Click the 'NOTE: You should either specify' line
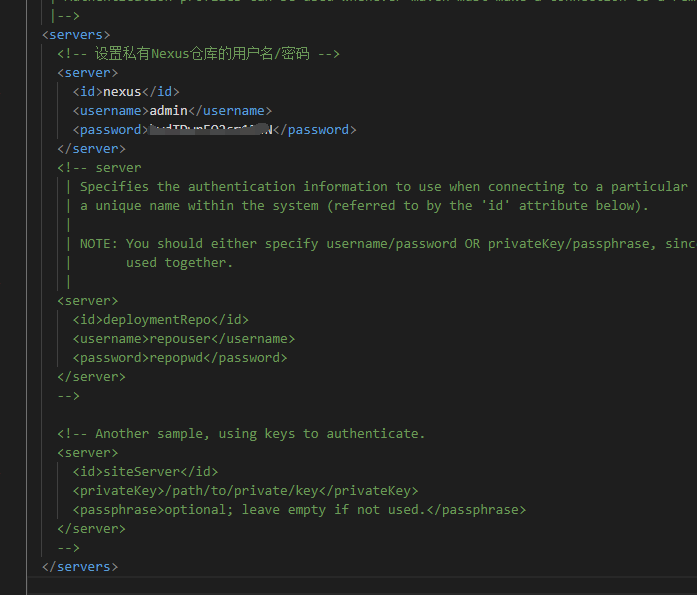Image resolution: width=697 pixels, height=595 pixels. coord(388,244)
